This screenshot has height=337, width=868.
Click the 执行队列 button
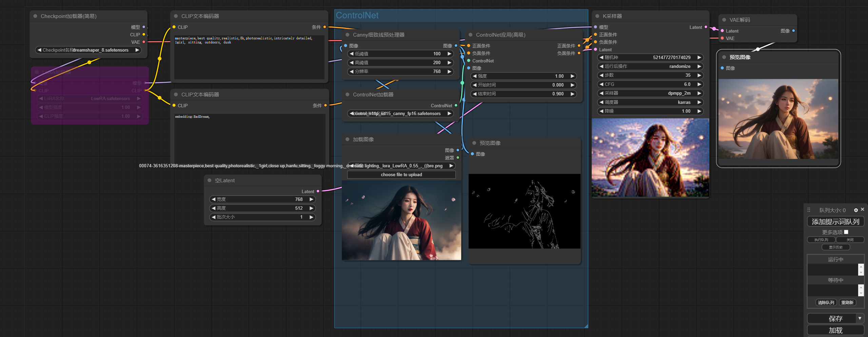821,240
